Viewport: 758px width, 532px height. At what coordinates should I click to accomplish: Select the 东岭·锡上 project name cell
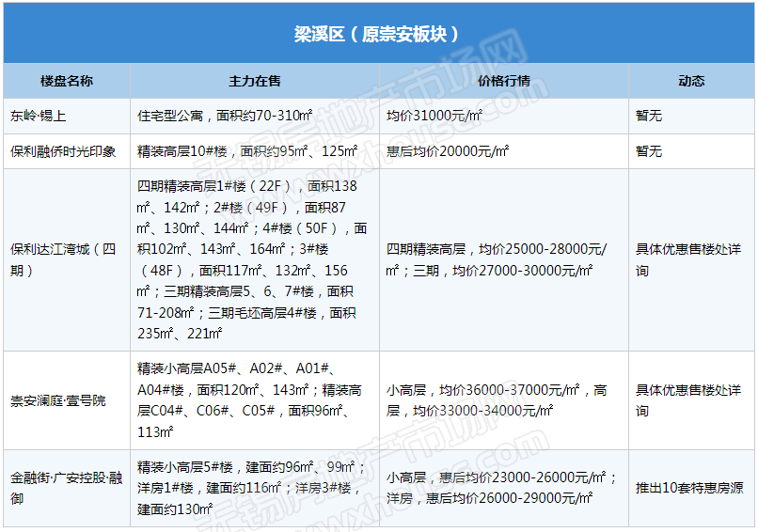(39, 117)
